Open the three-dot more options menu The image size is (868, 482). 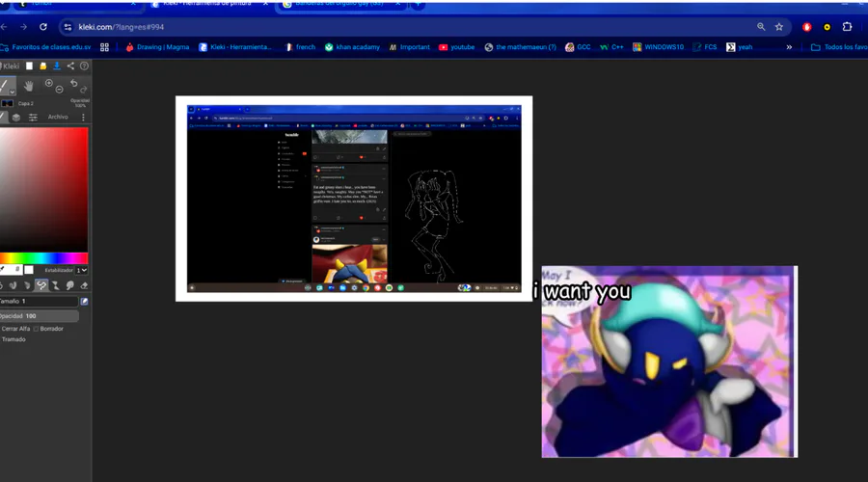83,117
